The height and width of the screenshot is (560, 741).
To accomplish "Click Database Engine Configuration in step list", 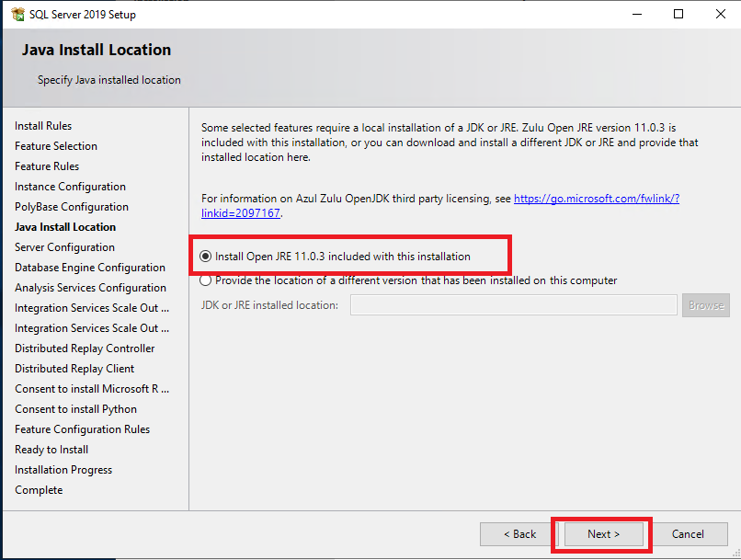I will [x=90, y=268].
